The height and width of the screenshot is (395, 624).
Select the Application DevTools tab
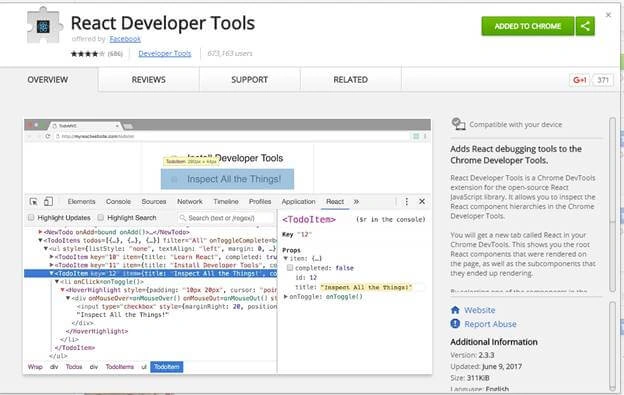coord(298,202)
